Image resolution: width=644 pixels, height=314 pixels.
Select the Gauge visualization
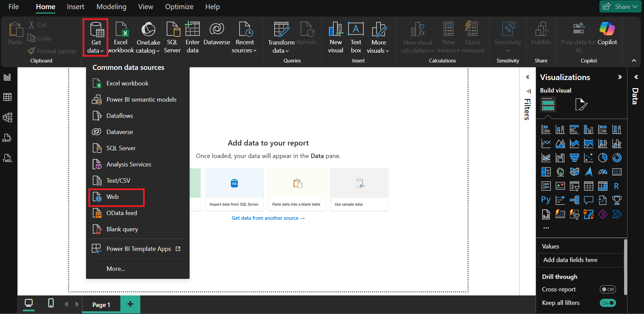coord(603,172)
